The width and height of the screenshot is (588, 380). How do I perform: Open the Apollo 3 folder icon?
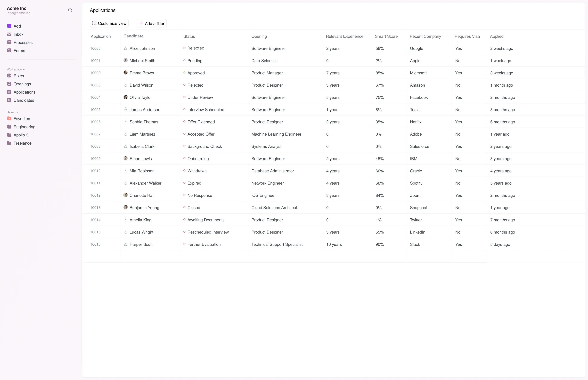(x=9, y=135)
